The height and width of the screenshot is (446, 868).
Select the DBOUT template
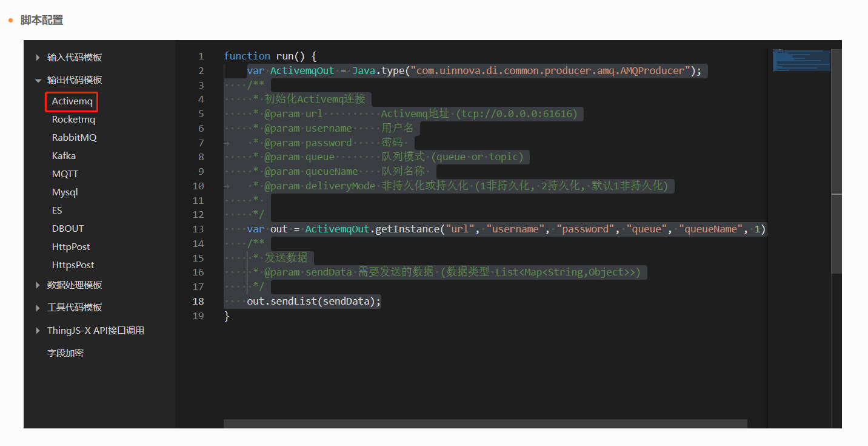pyautogui.click(x=68, y=229)
